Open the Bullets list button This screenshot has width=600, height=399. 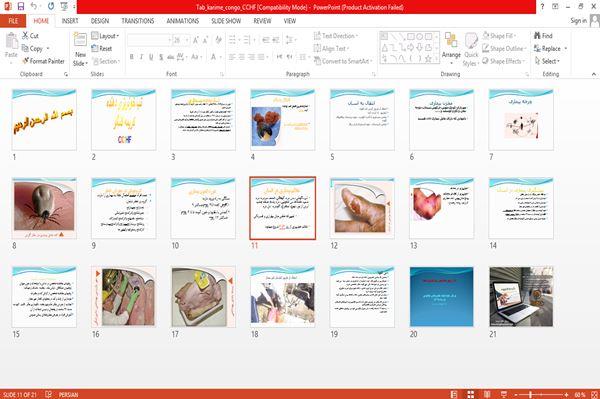[x=233, y=40]
